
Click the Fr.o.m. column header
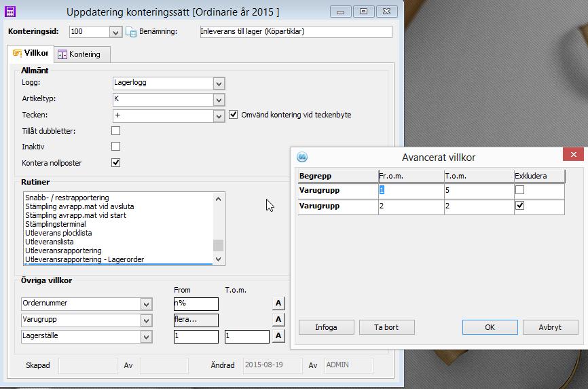pyautogui.click(x=411, y=176)
